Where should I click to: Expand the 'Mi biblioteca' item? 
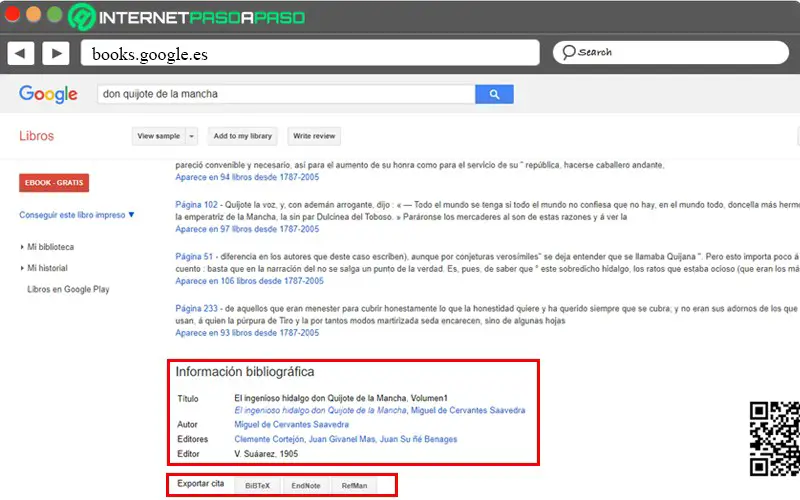47,247
